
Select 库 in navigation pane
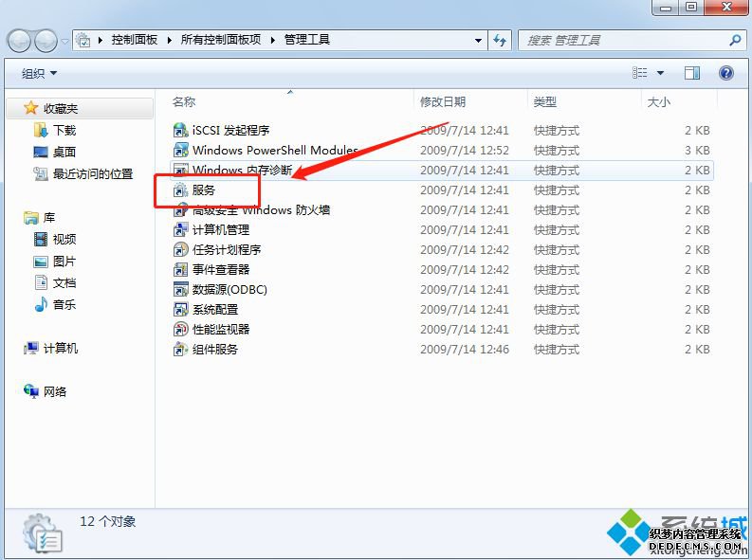[49, 218]
